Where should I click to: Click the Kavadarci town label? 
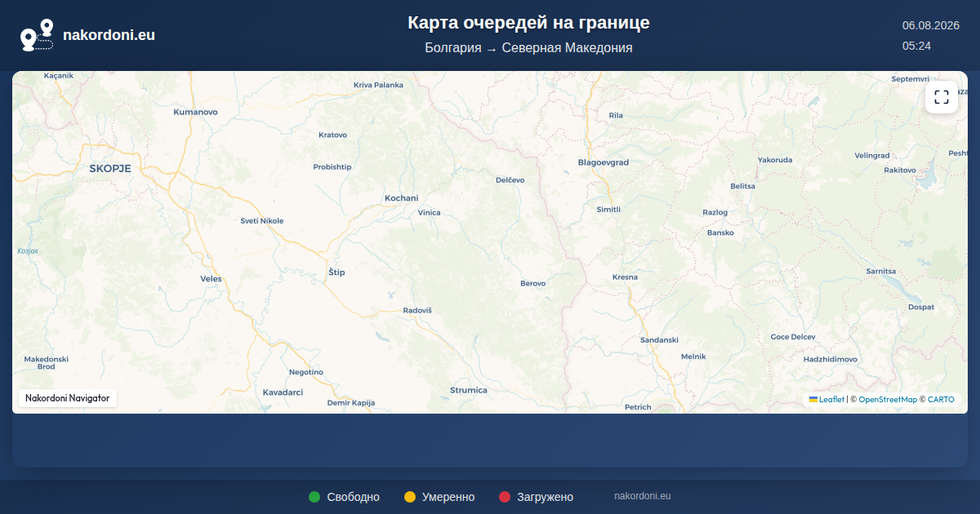[x=283, y=392]
